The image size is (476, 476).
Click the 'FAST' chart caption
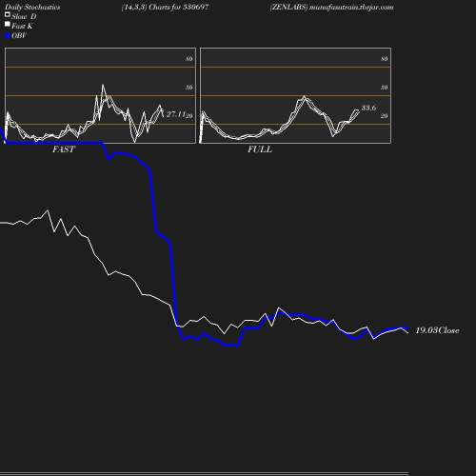click(64, 149)
